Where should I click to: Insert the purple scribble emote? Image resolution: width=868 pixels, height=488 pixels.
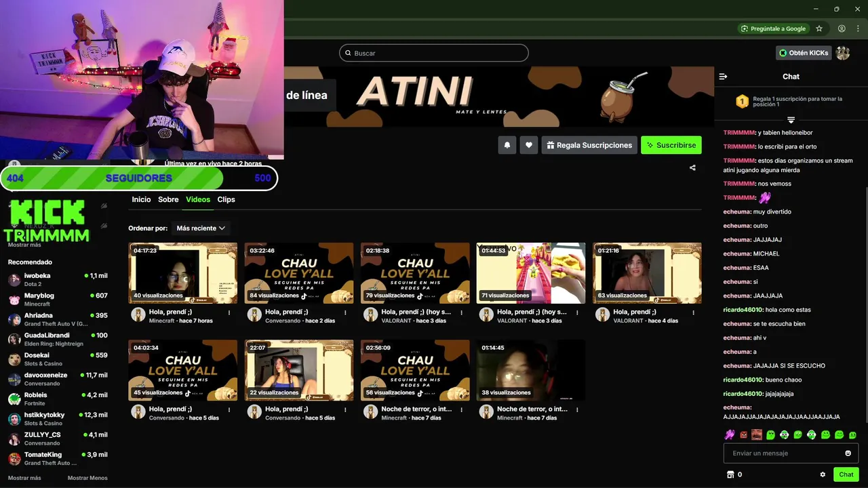pos(730,434)
